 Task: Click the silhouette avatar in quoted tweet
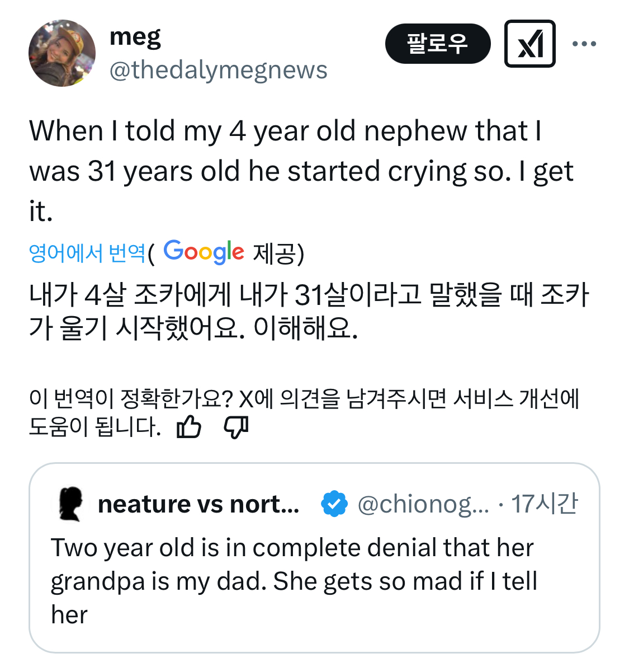pos(70,504)
